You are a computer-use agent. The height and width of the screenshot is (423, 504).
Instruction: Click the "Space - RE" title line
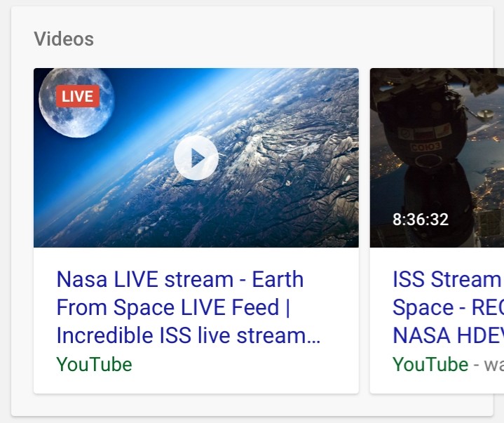(x=447, y=308)
